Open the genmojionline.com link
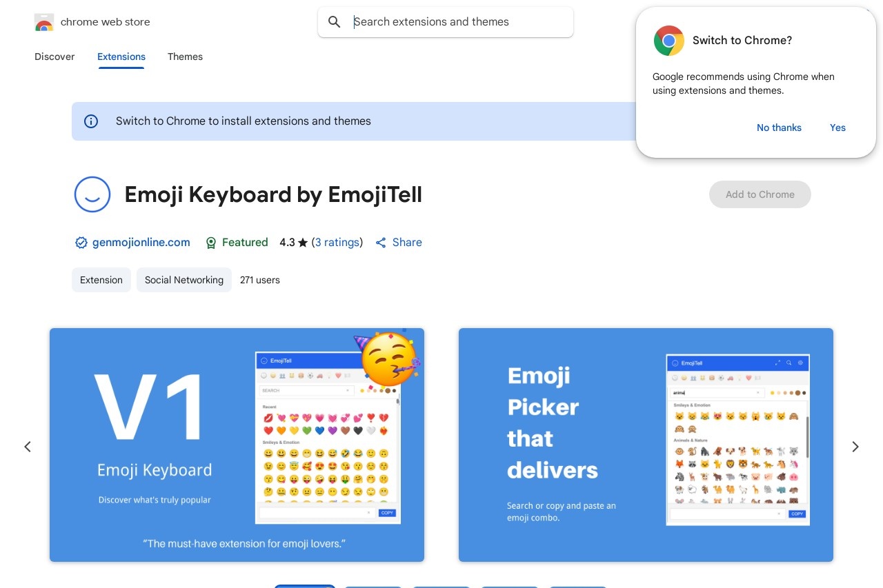This screenshot has height=588, width=883. click(141, 243)
